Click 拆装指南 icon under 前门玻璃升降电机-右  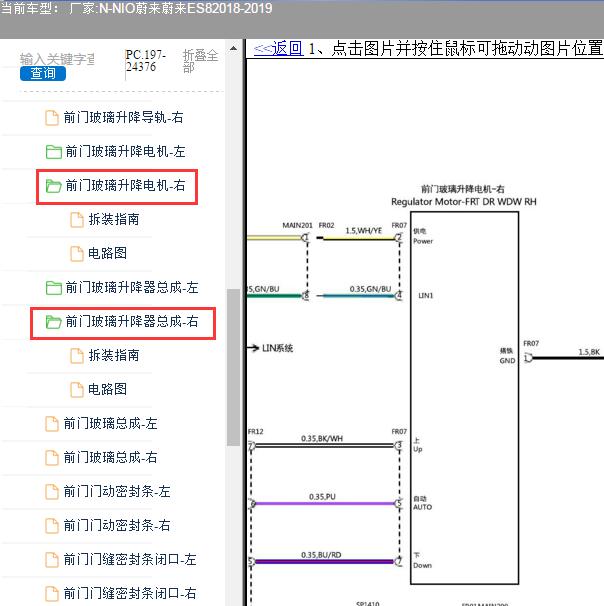(77, 220)
